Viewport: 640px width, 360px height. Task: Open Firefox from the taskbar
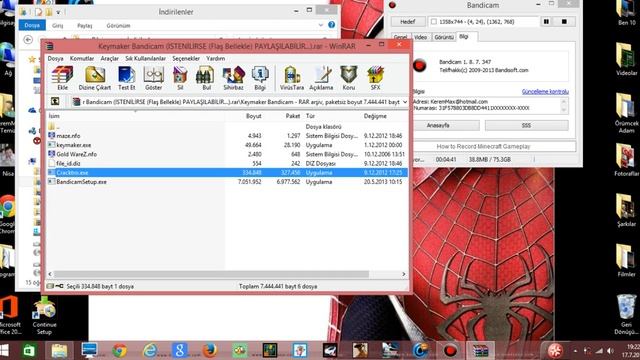(210, 350)
